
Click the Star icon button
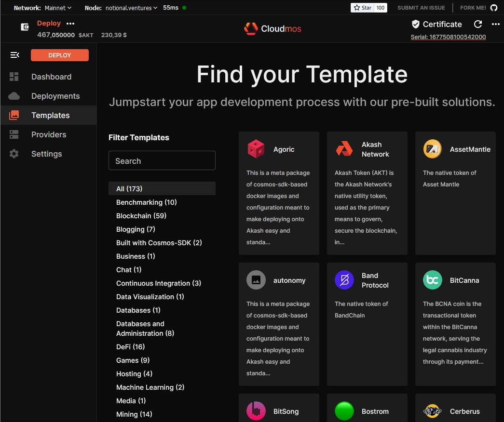[x=362, y=8]
